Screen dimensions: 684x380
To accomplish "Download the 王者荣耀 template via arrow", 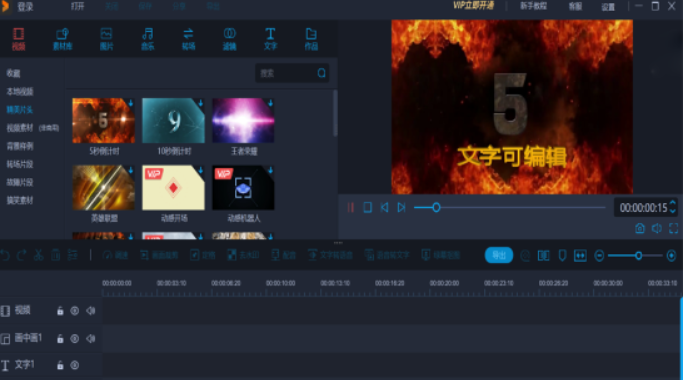I will tap(270, 103).
